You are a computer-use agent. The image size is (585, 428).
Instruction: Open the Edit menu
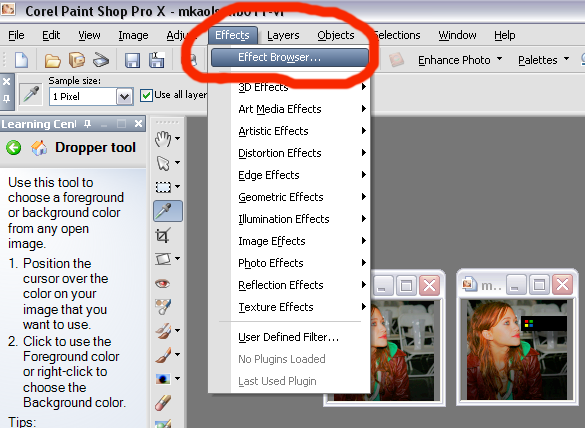click(x=51, y=35)
